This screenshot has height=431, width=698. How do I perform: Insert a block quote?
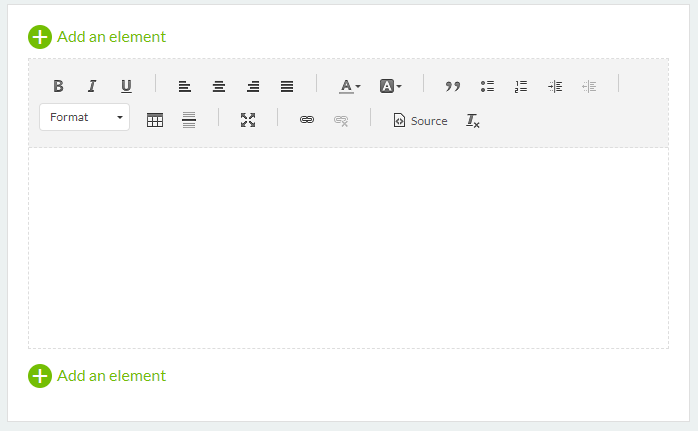pos(453,86)
